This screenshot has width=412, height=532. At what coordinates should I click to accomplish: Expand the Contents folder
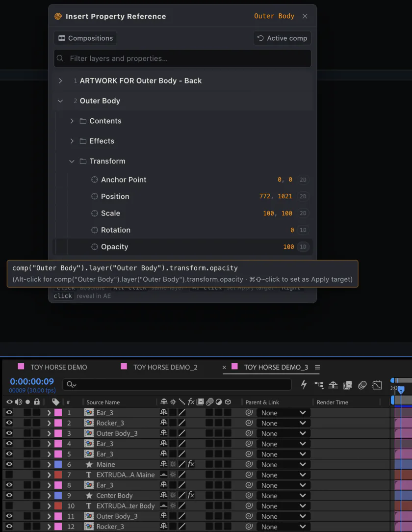click(x=72, y=121)
